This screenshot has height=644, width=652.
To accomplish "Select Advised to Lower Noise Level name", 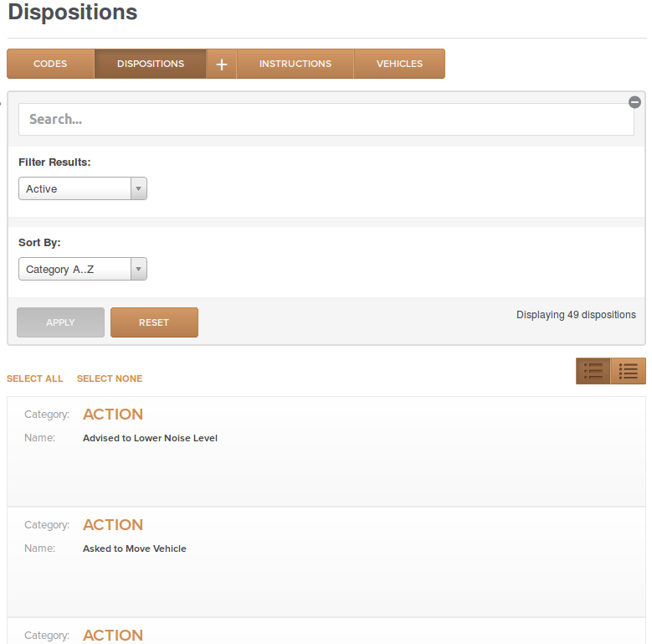I will coord(150,438).
